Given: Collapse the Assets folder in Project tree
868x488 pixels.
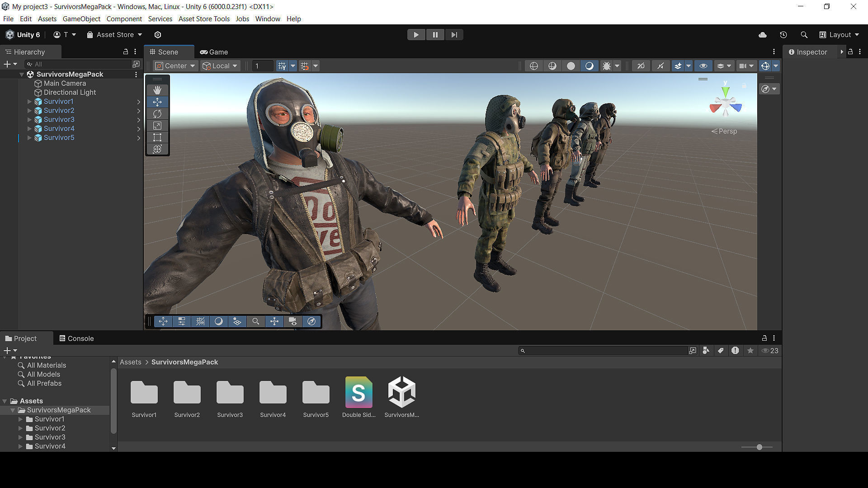Looking at the screenshot, I should [x=5, y=401].
